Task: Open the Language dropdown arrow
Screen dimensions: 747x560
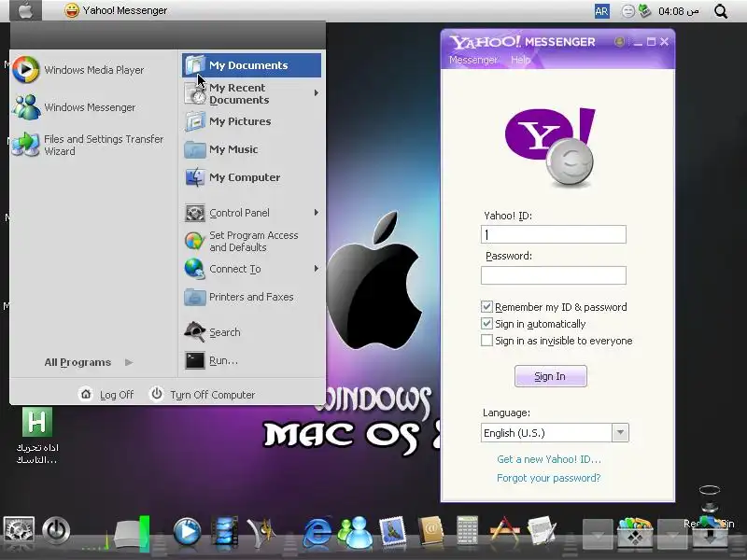Action: (x=620, y=433)
